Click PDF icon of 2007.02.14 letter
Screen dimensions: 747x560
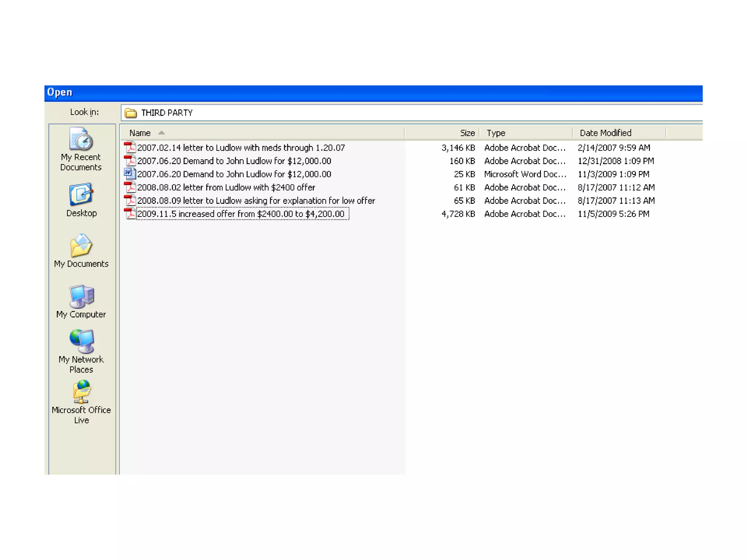[129, 148]
